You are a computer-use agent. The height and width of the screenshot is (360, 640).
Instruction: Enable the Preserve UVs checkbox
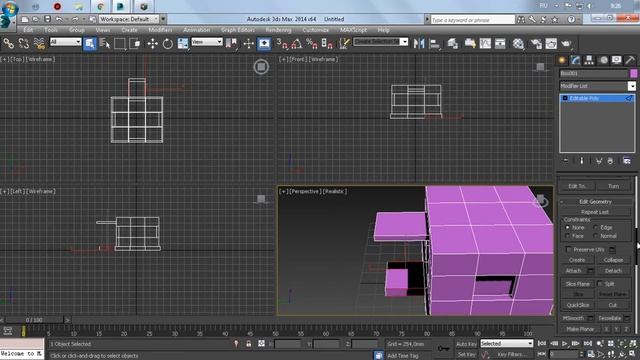click(568, 249)
